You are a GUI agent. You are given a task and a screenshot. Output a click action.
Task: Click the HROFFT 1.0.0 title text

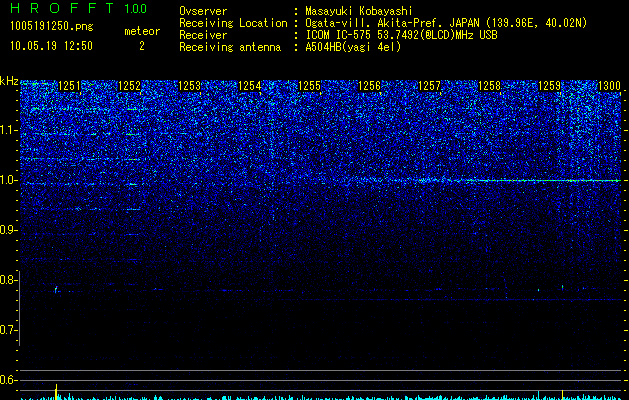[x=79, y=8]
